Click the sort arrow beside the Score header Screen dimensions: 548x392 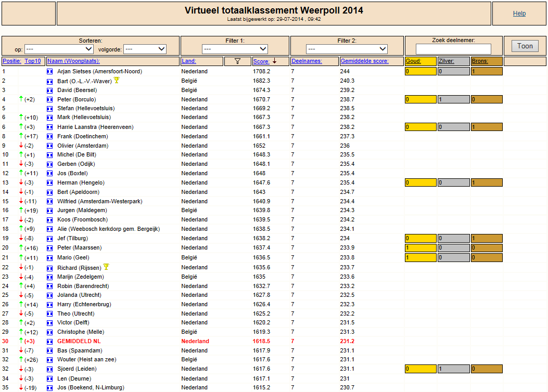[x=275, y=61]
